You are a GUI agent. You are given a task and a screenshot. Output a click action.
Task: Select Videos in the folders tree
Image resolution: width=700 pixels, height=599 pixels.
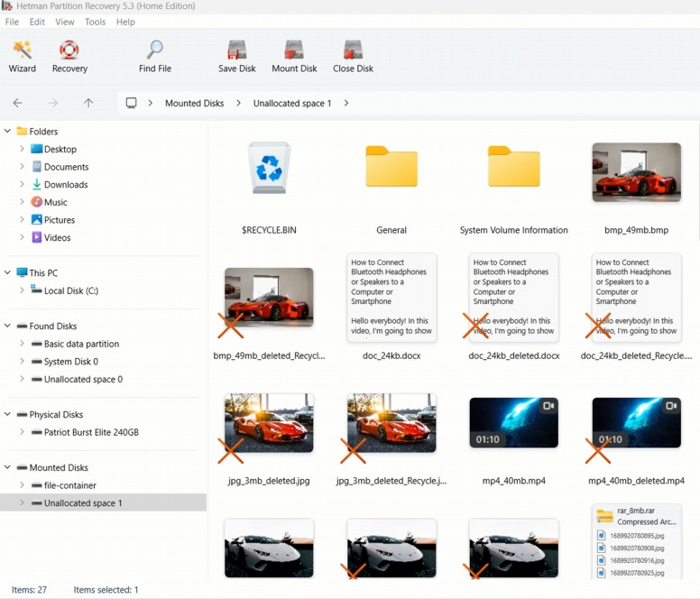coord(57,238)
